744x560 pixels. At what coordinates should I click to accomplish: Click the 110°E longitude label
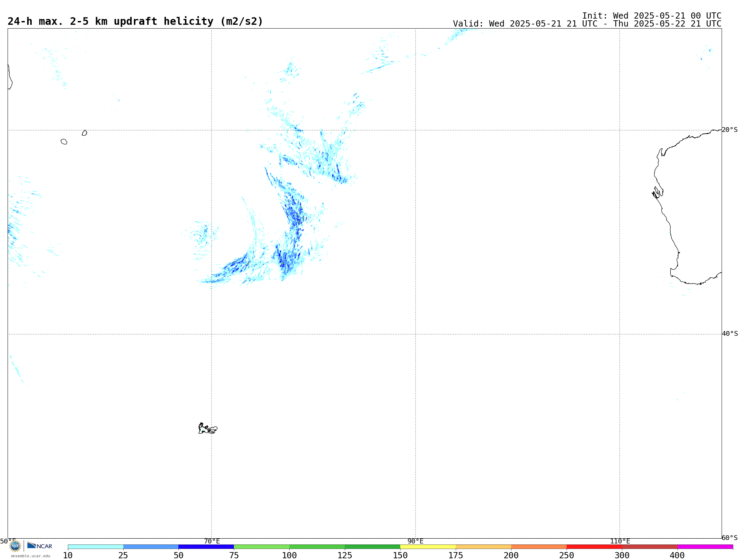coord(620,541)
